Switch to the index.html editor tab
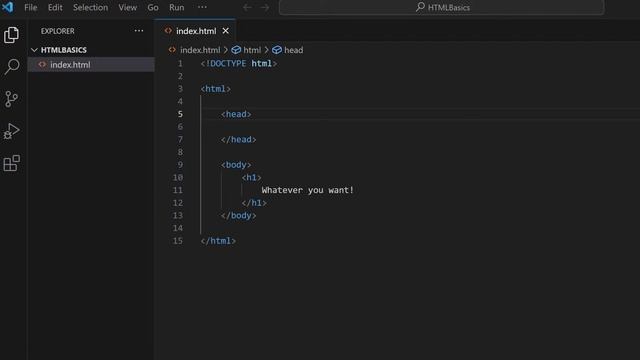 (x=196, y=31)
